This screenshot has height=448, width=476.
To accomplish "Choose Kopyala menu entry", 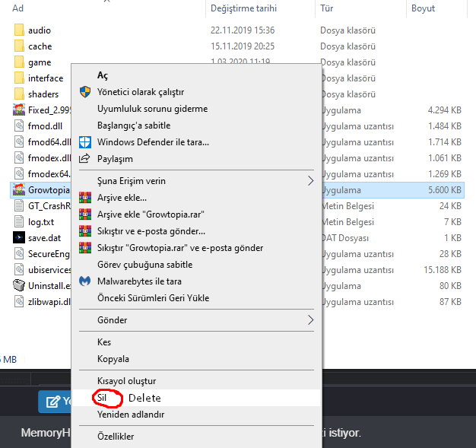I will 197,359.
